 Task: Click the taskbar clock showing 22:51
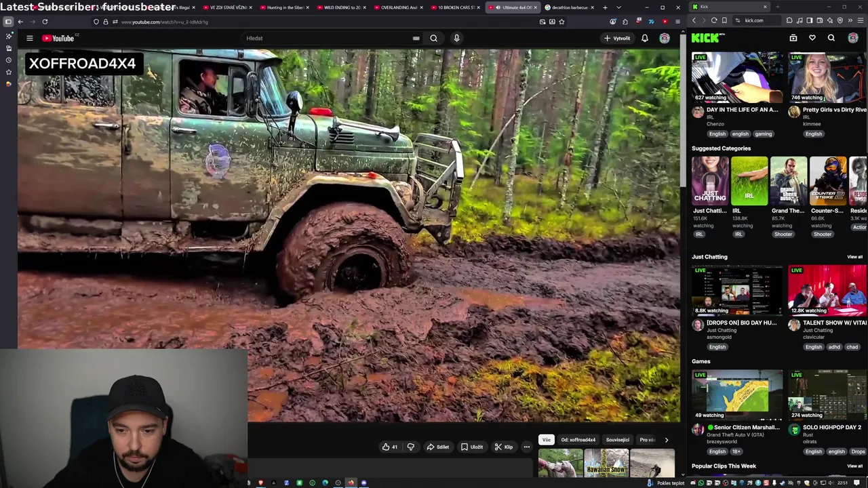842,483
